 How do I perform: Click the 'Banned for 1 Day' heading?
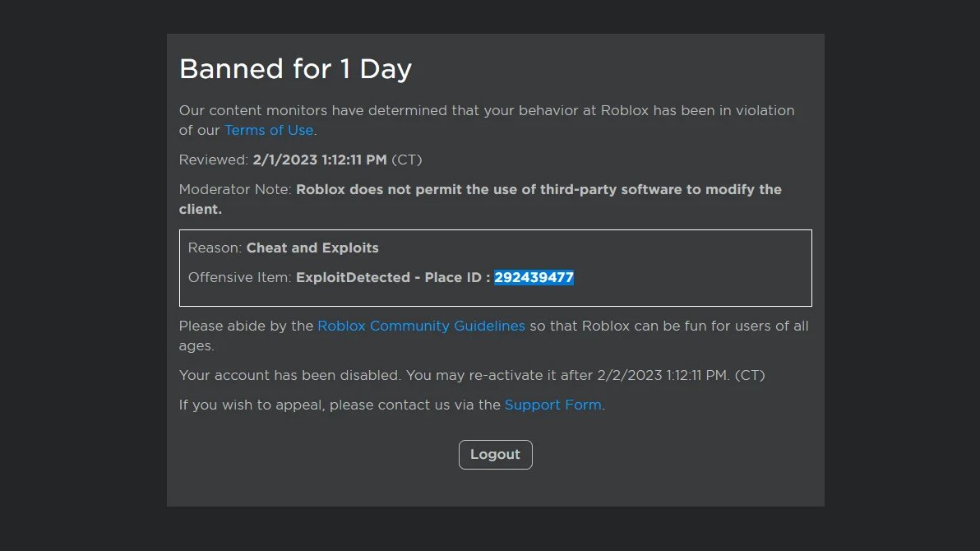tap(295, 69)
